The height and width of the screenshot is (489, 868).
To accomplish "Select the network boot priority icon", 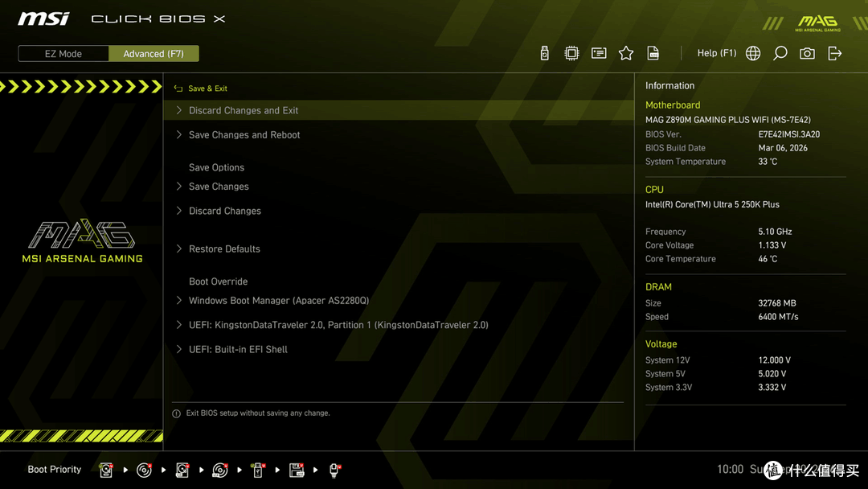I will click(x=334, y=471).
